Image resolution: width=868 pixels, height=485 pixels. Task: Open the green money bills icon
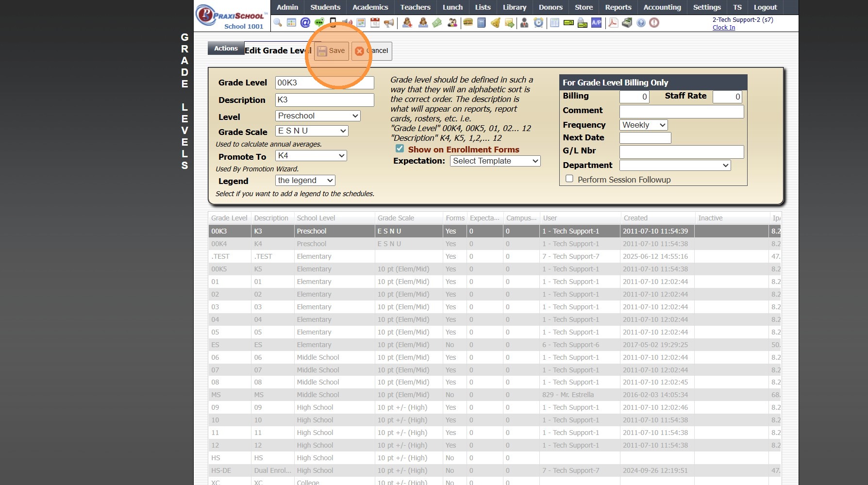pyautogui.click(x=437, y=23)
